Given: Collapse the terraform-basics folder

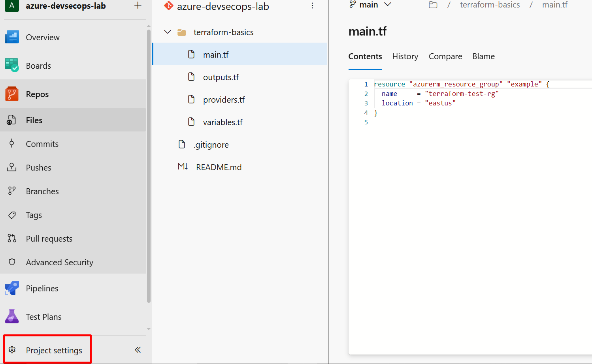Looking at the screenshot, I should [168, 32].
